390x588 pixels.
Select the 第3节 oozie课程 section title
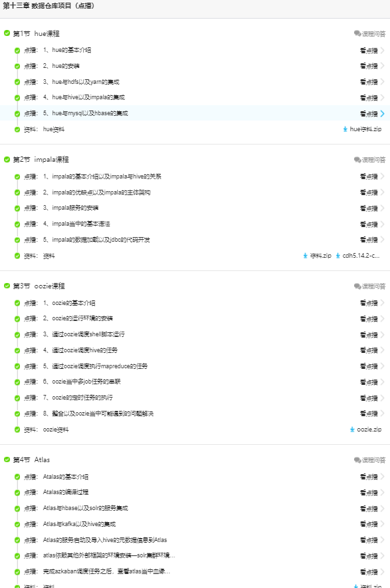[39, 286]
